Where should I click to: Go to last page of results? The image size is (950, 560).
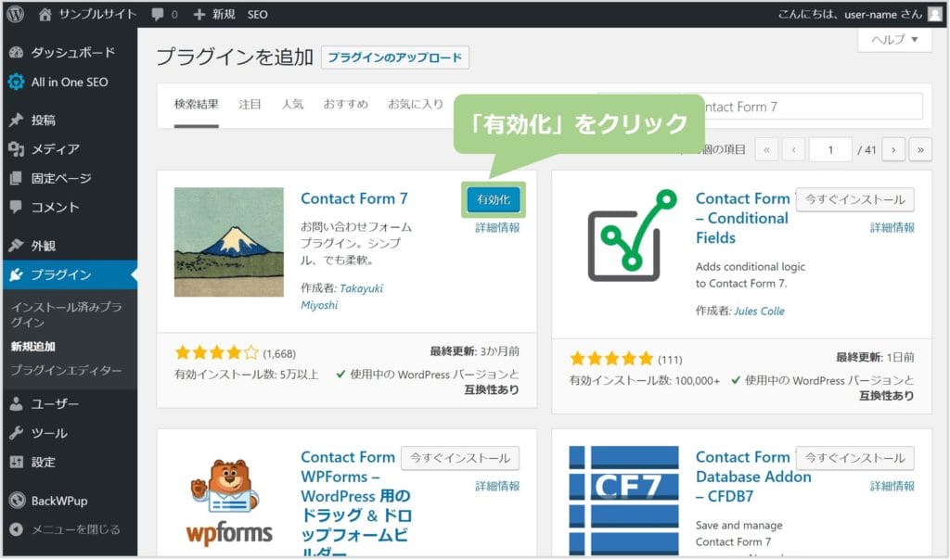point(920,150)
